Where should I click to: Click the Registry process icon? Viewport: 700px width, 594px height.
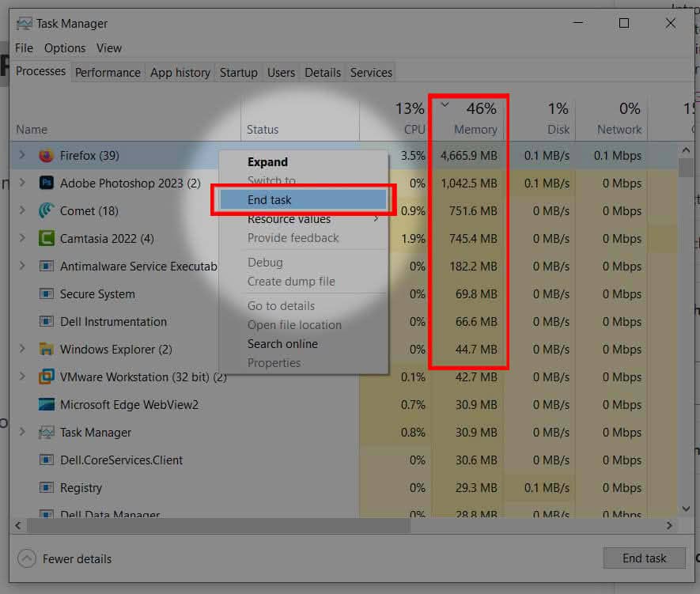tap(45, 488)
